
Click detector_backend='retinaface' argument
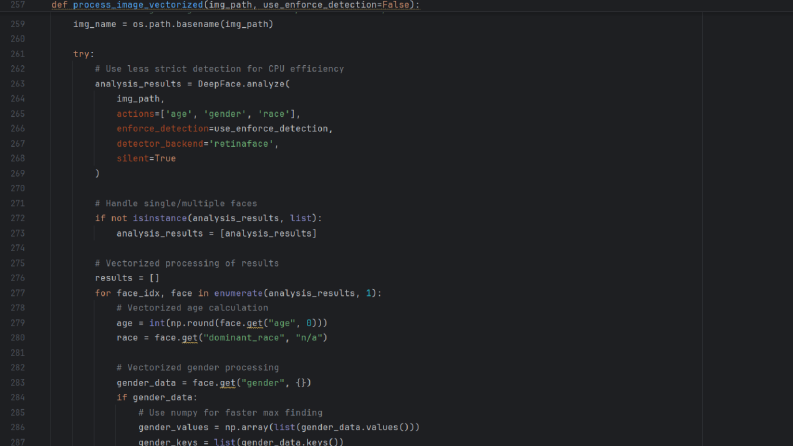[198, 144]
